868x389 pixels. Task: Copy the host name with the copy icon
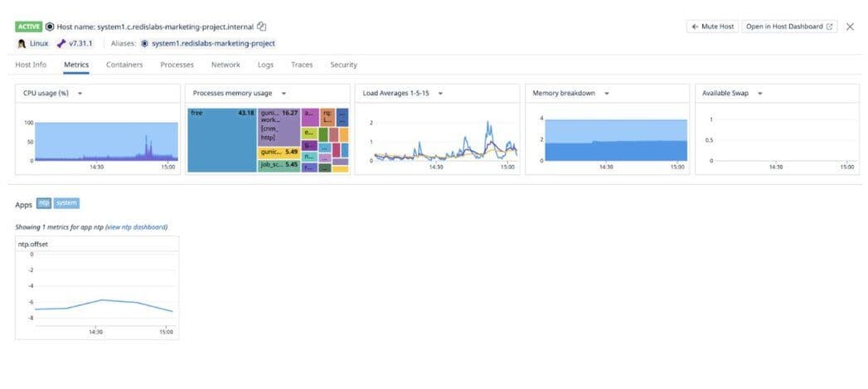click(262, 27)
